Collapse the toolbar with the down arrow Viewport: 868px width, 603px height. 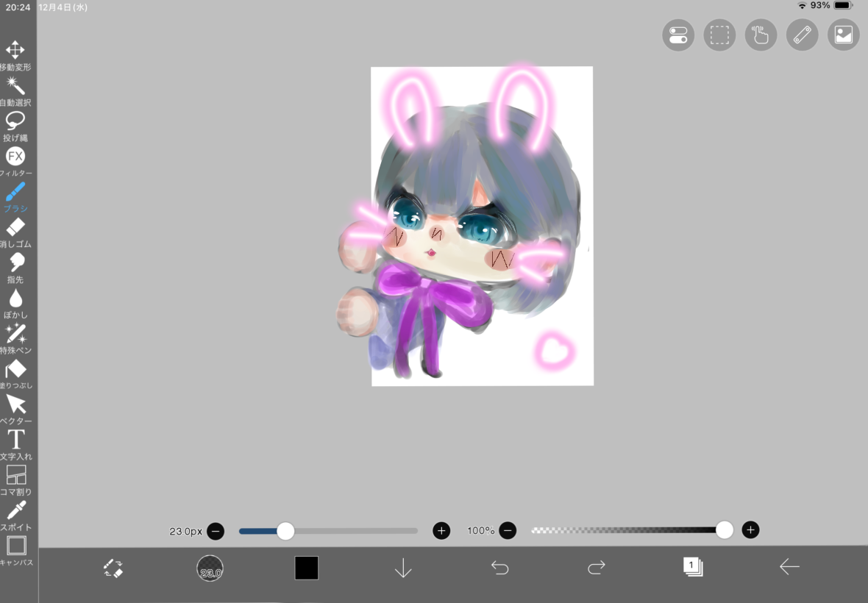(402, 568)
